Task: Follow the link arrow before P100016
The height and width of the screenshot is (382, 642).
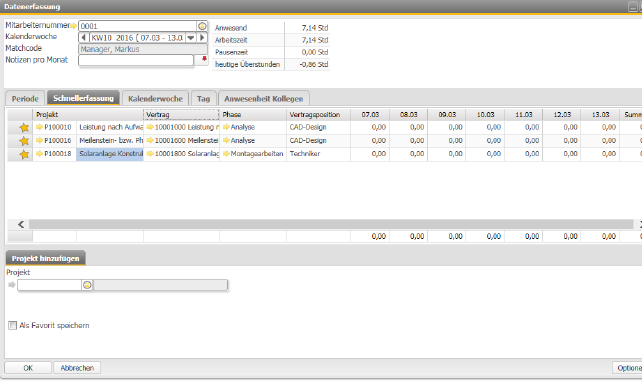Action: [x=40, y=140]
